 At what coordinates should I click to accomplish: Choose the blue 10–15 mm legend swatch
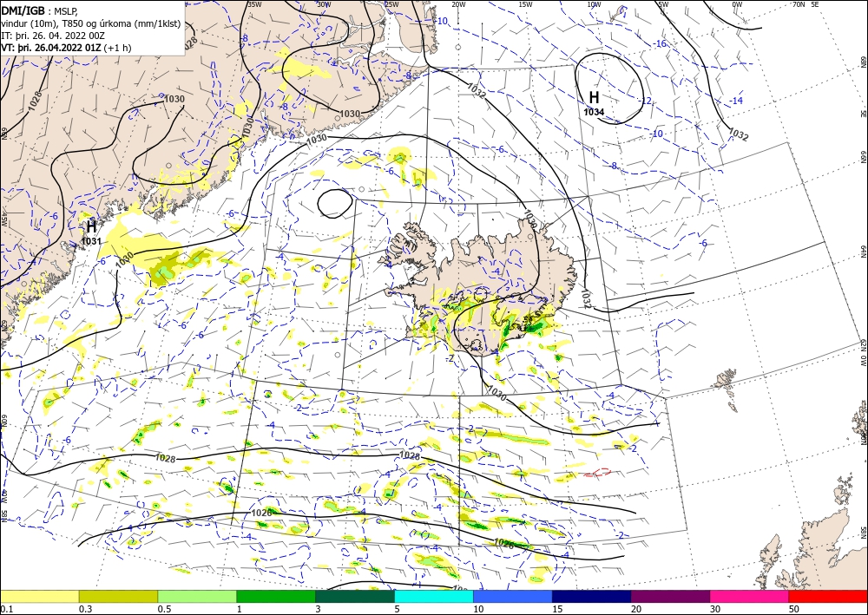513,596
